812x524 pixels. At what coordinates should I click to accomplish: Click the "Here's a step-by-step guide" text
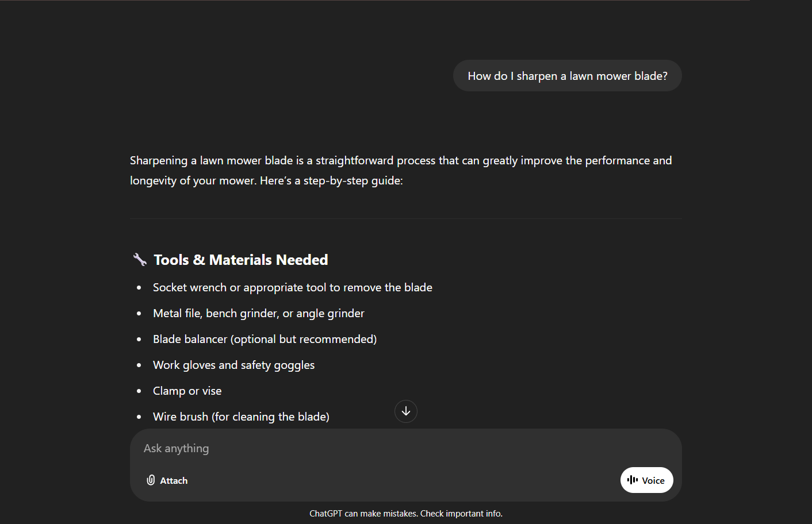tap(331, 180)
